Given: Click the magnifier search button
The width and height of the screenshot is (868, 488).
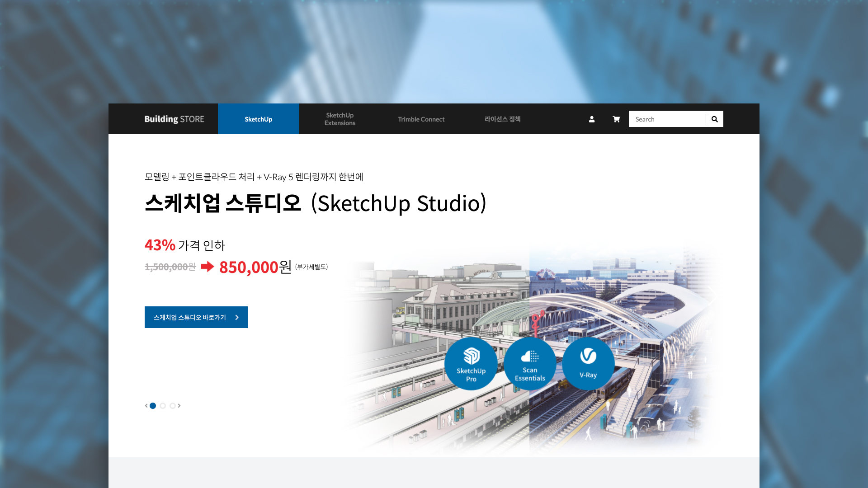Looking at the screenshot, I should [715, 119].
